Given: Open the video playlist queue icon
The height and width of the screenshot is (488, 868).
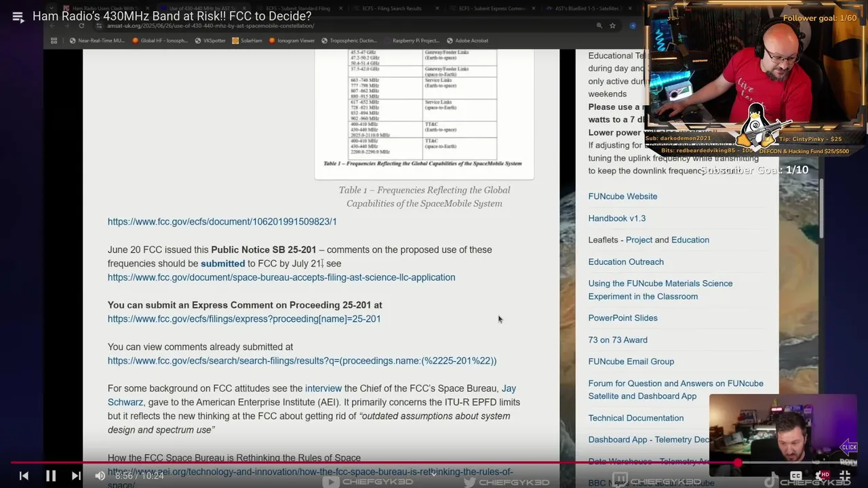Looking at the screenshot, I should pyautogui.click(x=18, y=18).
